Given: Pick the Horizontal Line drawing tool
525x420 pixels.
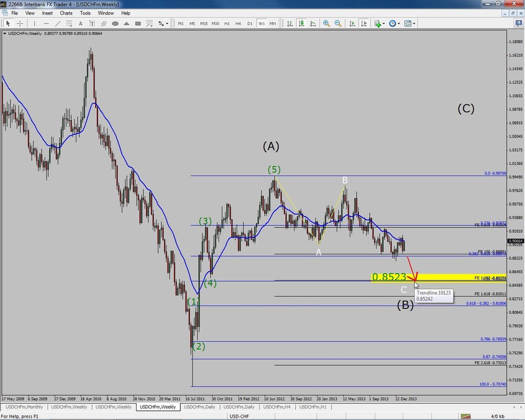Looking at the screenshot, I should point(46,23).
